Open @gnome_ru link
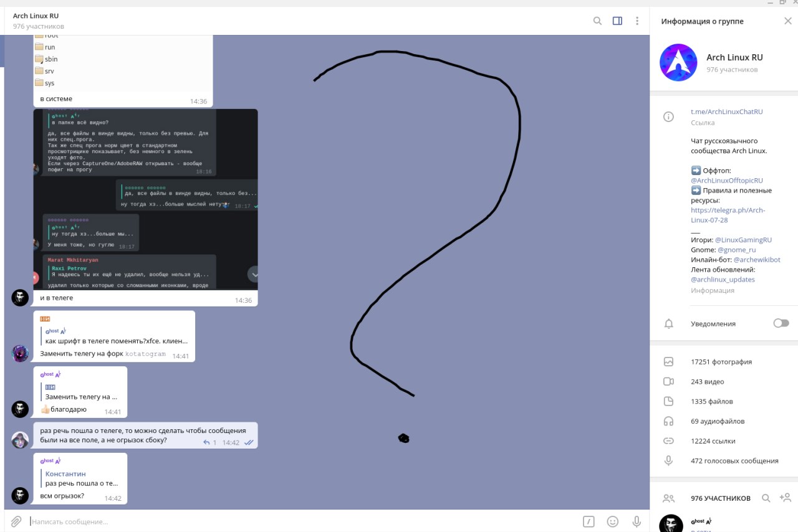This screenshot has width=798, height=532. point(736,250)
